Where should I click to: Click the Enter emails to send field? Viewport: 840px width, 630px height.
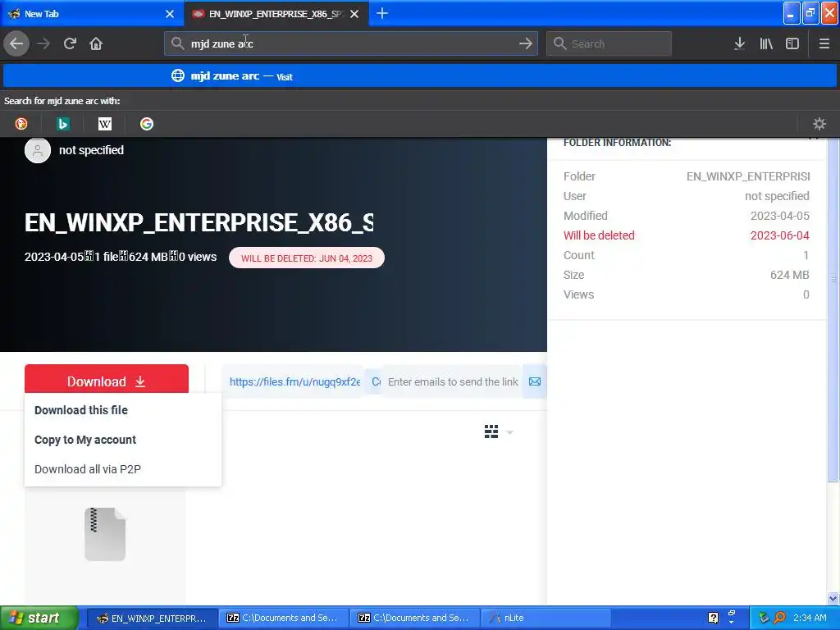[x=453, y=381]
